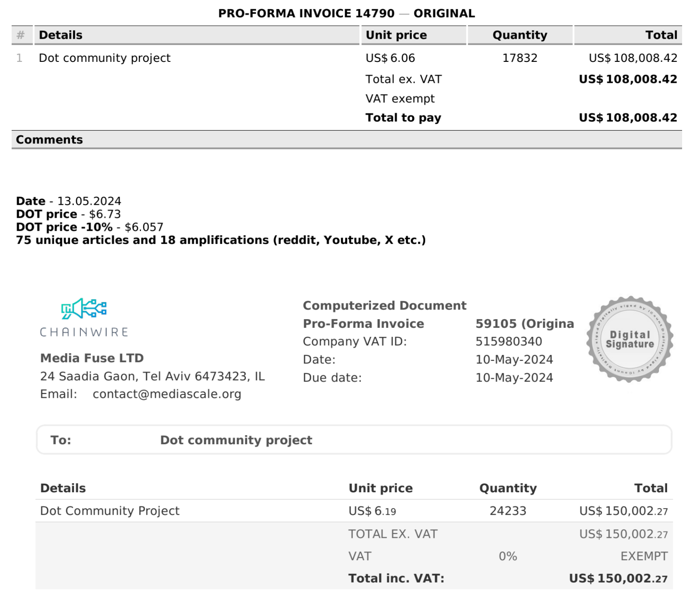Click the Chainwire megaphone logo
Screen dimensions: 698x616
(84, 308)
